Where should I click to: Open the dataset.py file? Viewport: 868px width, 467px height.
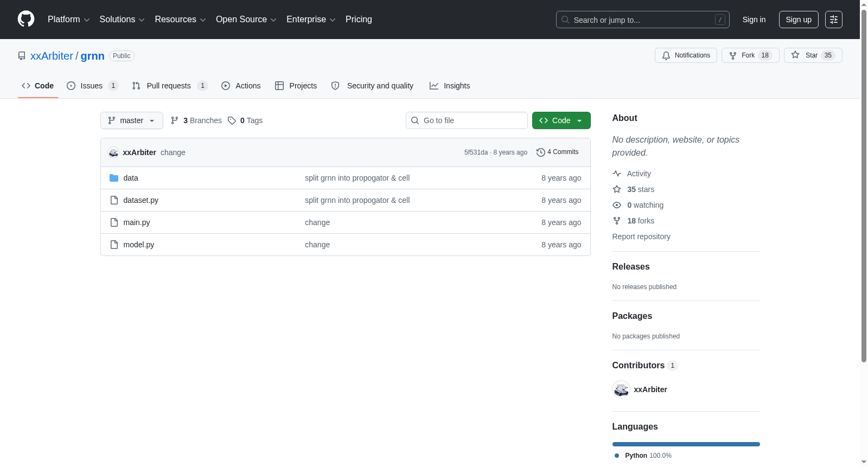pos(141,200)
